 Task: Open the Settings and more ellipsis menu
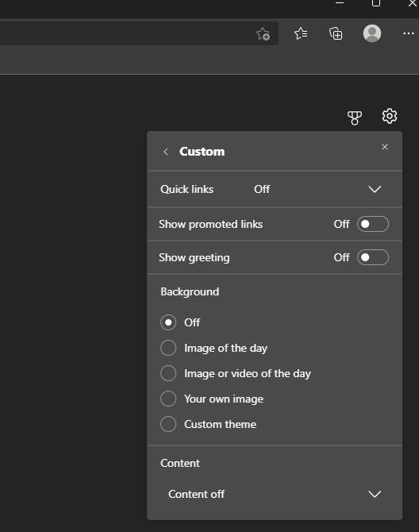pos(408,33)
